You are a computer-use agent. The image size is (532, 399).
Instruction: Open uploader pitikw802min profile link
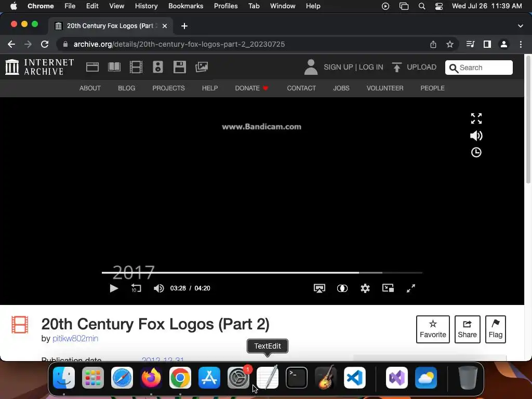click(75, 339)
